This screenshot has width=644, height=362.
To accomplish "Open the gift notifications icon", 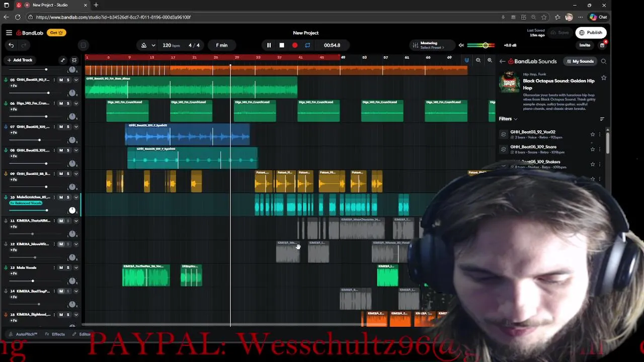I will pos(602,45).
